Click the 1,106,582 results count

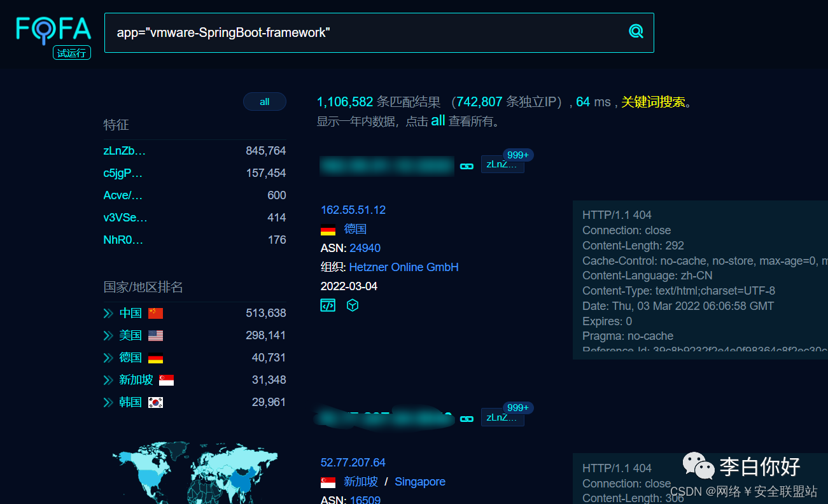tap(345, 102)
